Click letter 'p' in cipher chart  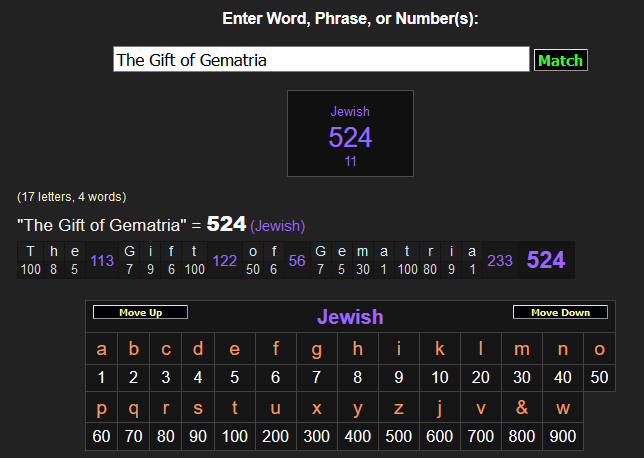pos(101,408)
